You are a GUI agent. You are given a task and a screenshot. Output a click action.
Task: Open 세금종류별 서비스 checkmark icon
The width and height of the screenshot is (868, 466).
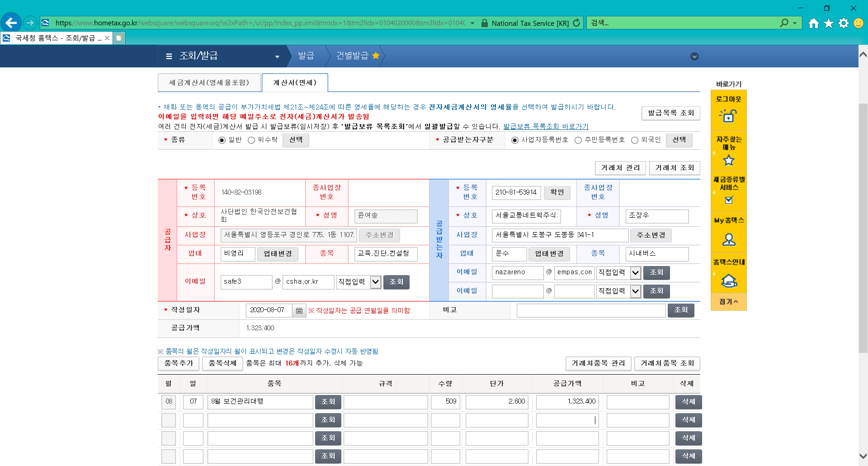(x=728, y=200)
